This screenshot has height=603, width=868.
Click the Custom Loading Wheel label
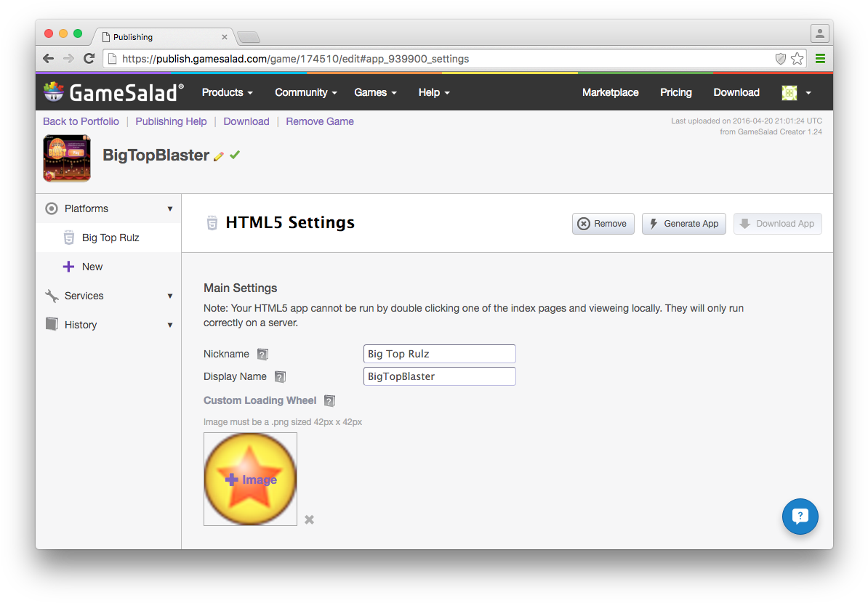[260, 400]
